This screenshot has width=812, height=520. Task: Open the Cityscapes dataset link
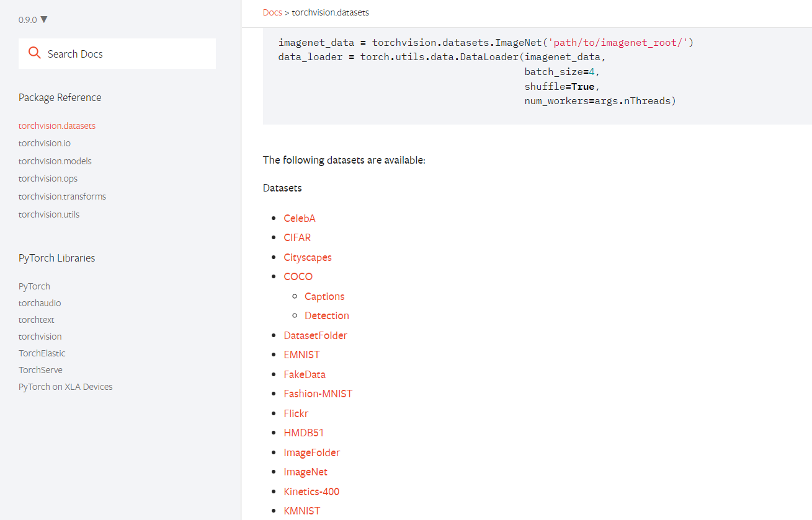[x=308, y=257]
